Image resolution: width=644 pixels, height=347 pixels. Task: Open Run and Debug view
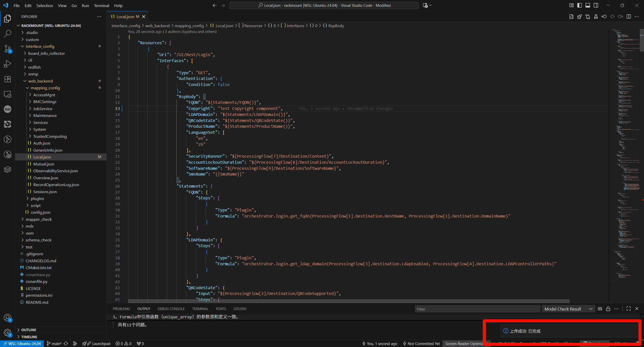8,64
